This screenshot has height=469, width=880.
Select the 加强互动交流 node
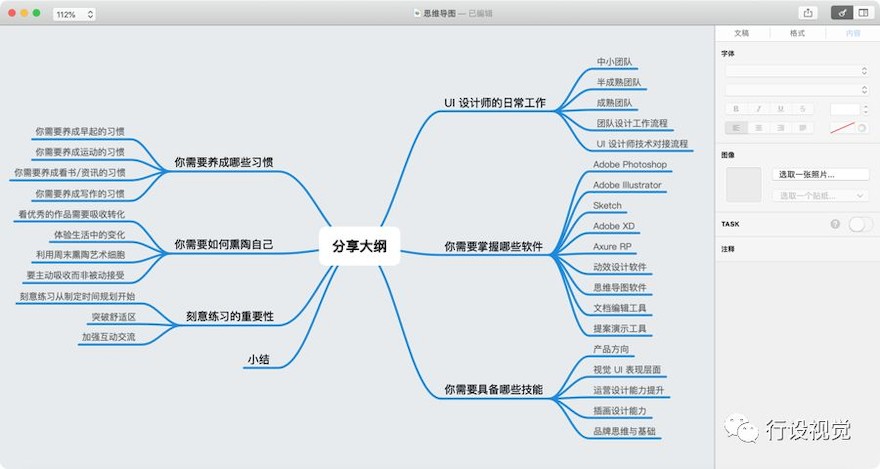point(108,337)
